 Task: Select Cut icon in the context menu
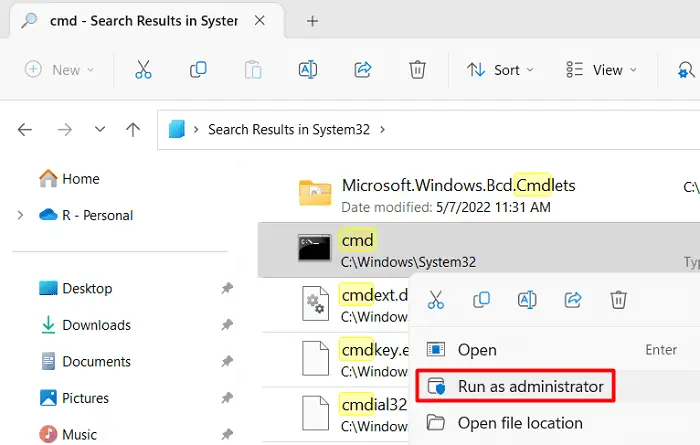coord(436,299)
